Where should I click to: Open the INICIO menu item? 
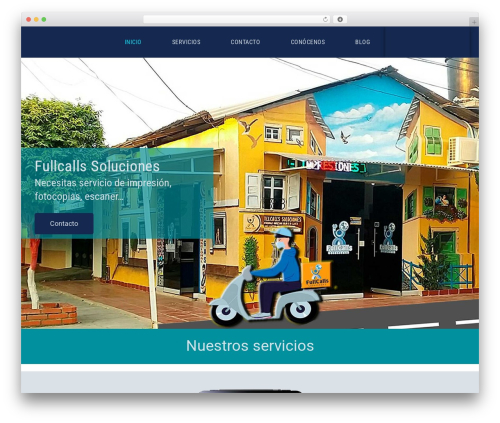pyautogui.click(x=133, y=42)
